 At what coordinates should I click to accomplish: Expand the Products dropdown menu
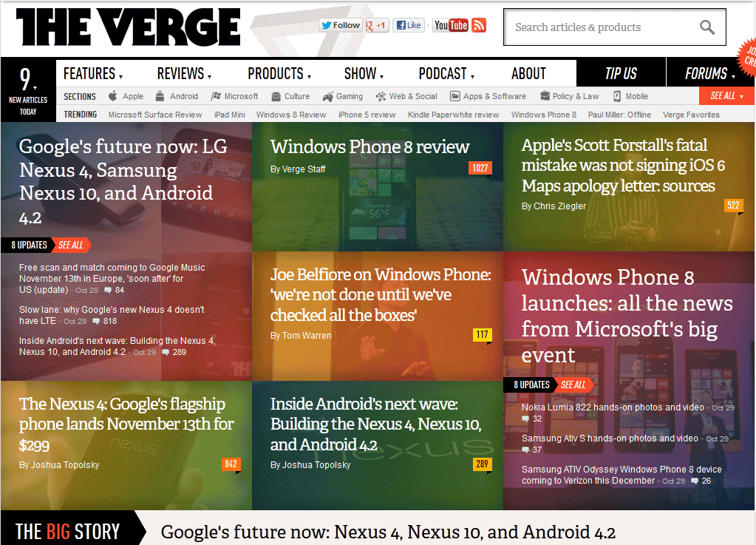[x=279, y=74]
